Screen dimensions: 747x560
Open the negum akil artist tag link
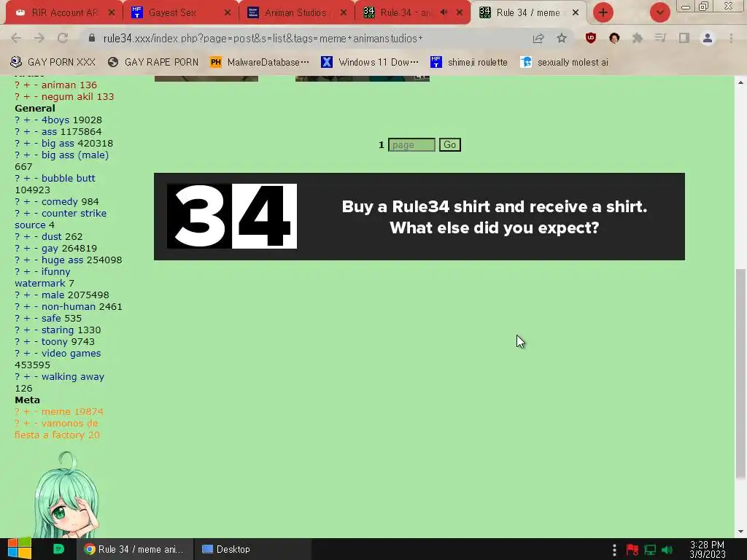[x=68, y=97]
